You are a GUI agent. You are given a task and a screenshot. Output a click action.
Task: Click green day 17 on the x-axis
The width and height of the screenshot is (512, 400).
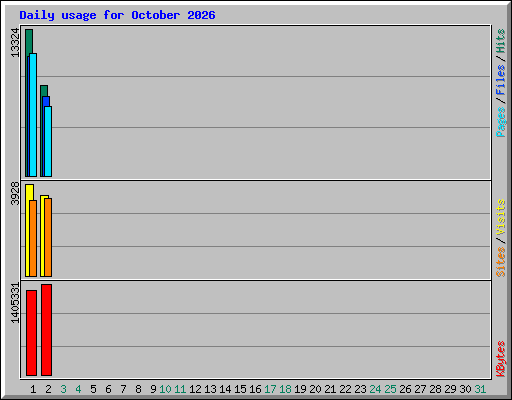click(270, 389)
